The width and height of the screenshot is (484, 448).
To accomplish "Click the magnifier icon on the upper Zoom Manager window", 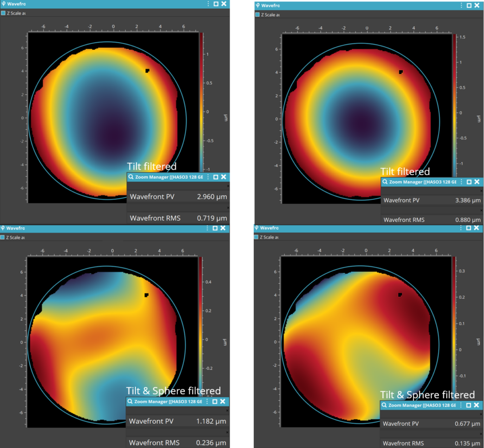I will tap(131, 177).
